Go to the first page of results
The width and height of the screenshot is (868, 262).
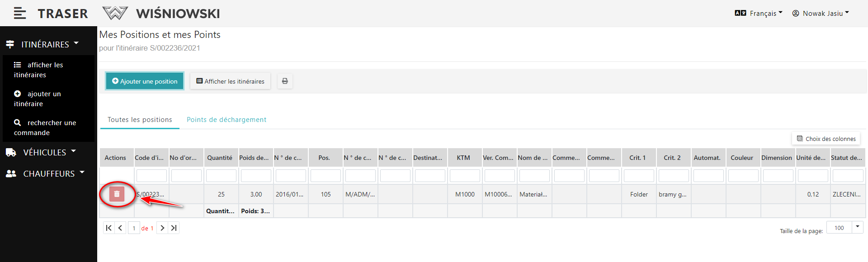pos(108,228)
